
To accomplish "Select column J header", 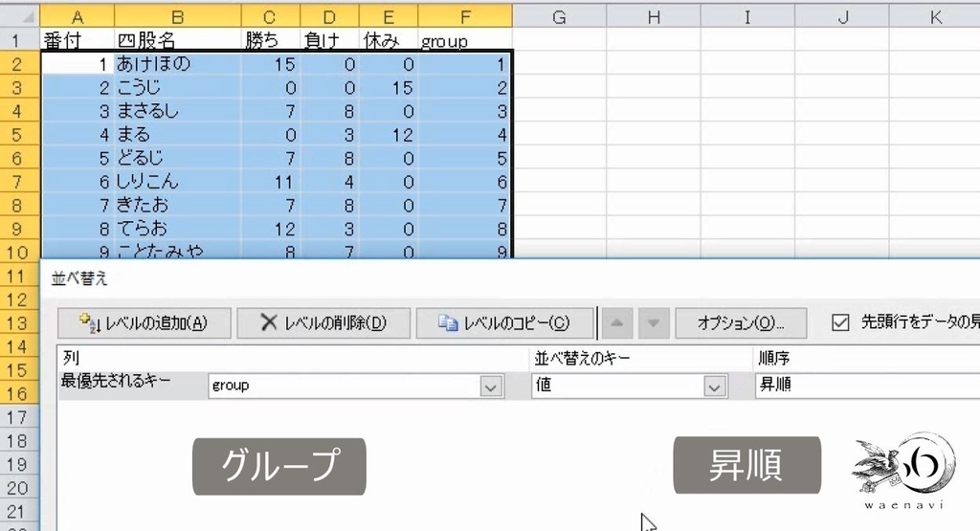I will 842,17.
